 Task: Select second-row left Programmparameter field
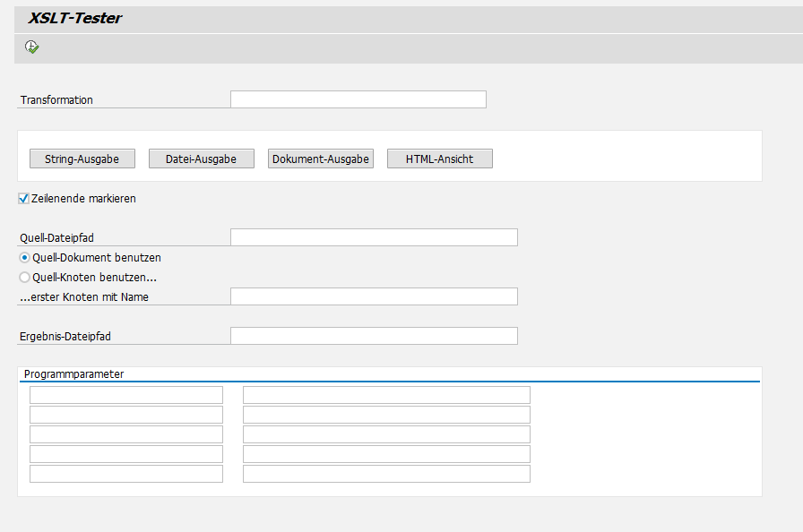click(126, 415)
